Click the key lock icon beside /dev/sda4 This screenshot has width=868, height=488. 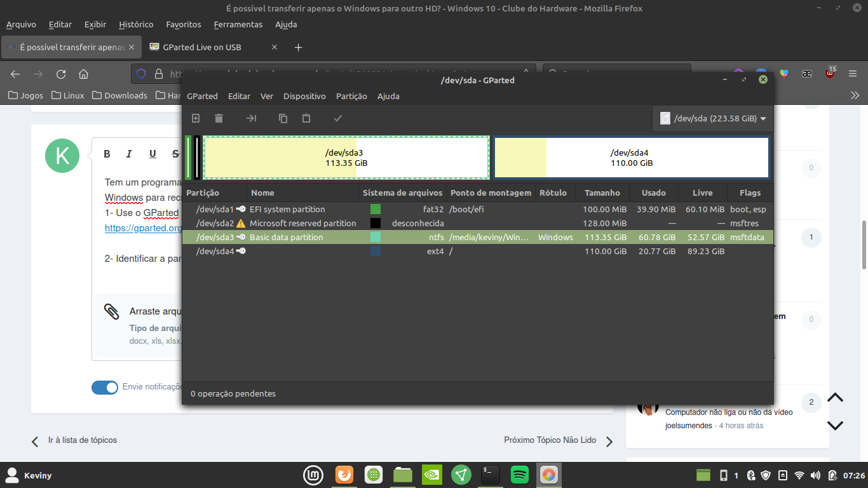tap(241, 251)
